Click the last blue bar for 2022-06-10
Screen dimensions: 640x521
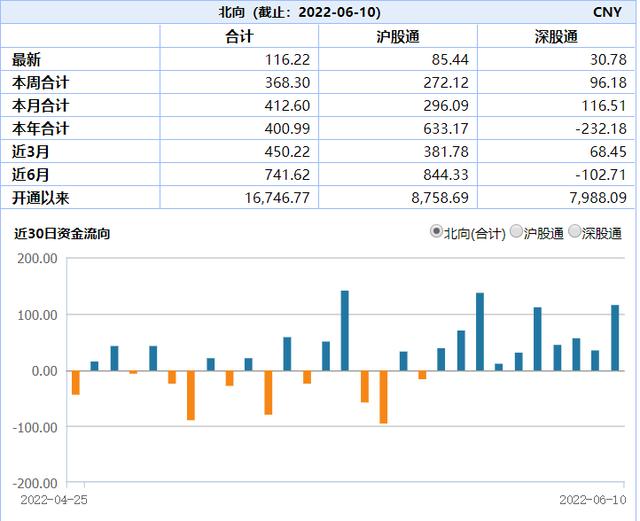click(x=615, y=338)
